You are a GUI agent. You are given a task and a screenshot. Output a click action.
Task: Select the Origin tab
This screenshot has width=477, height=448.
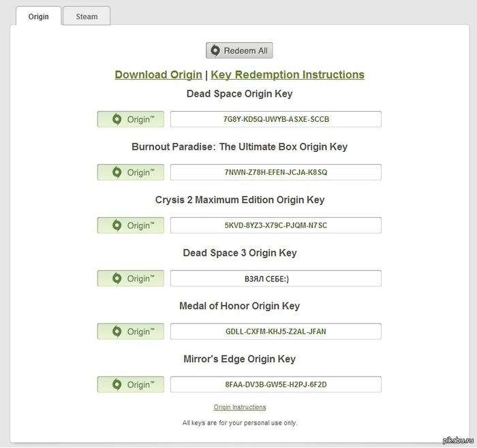[x=38, y=16]
